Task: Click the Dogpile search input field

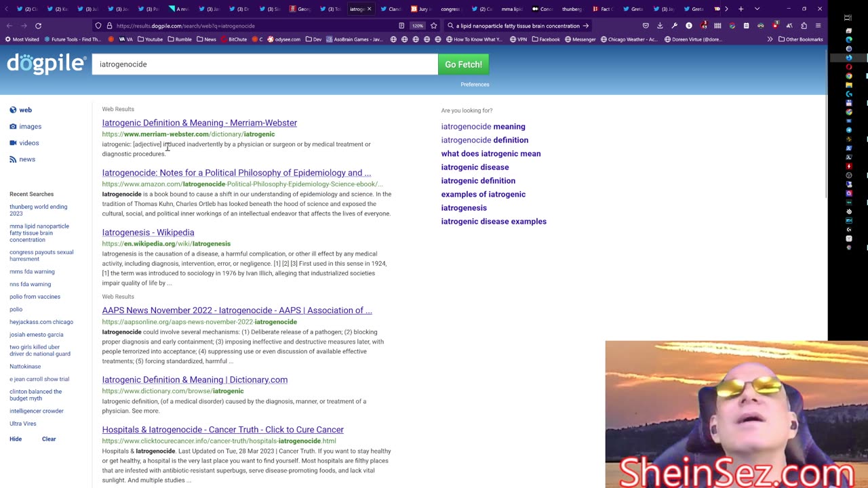Action: coord(265,64)
